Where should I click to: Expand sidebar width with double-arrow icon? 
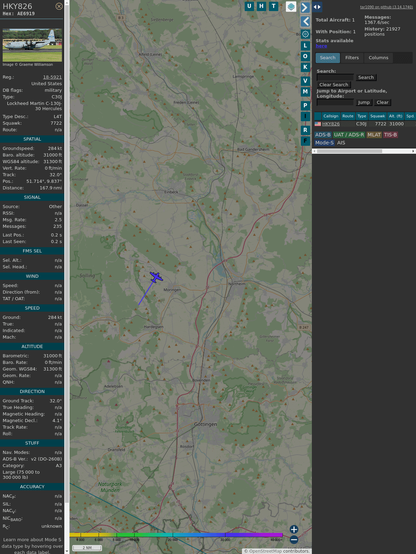[317, 7]
